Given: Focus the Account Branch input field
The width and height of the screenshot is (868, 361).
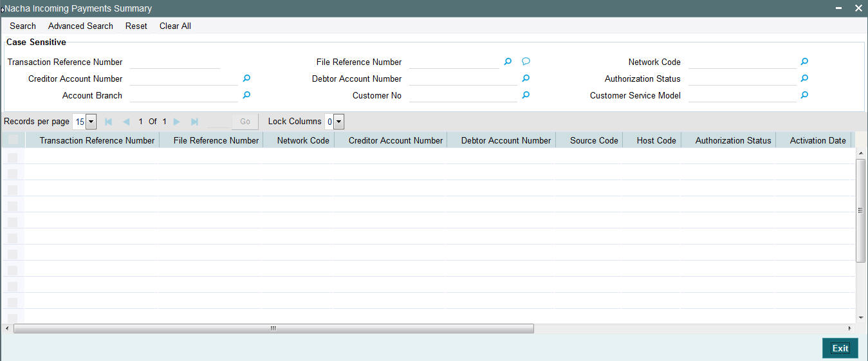Looking at the screenshot, I should click(x=183, y=95).
